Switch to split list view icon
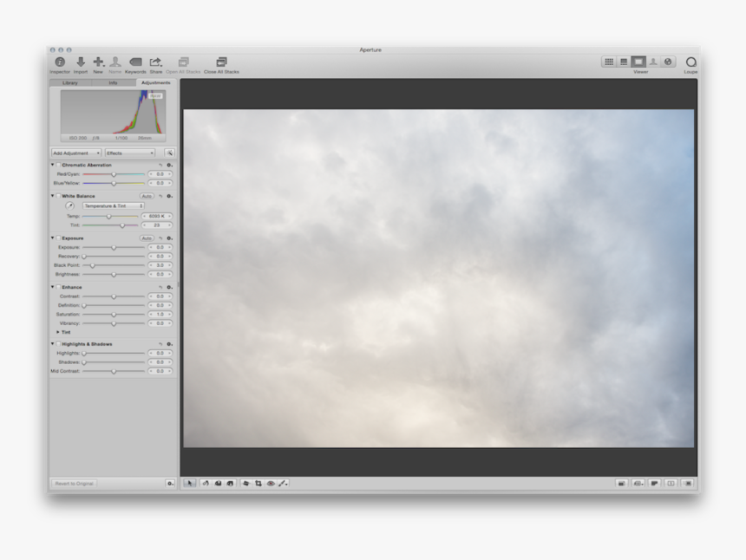The height and width of the screenshot is (560, 746). [623, 62]
